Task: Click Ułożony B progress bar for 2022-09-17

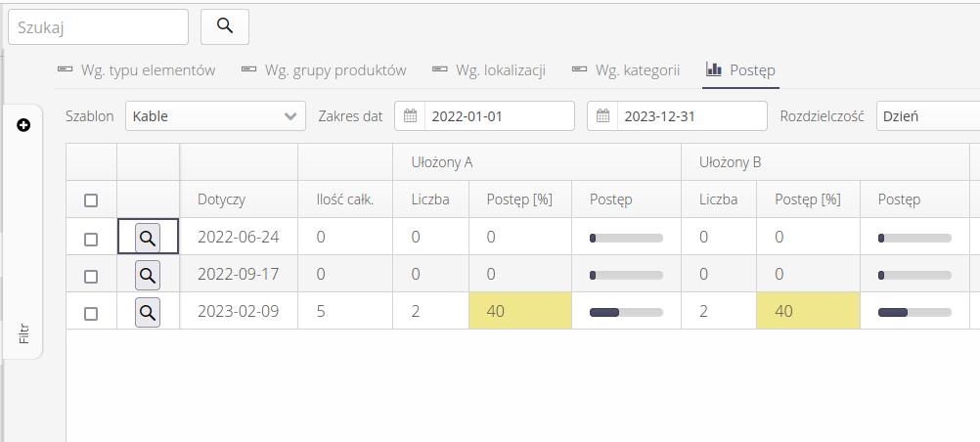Action: (914, 275)
